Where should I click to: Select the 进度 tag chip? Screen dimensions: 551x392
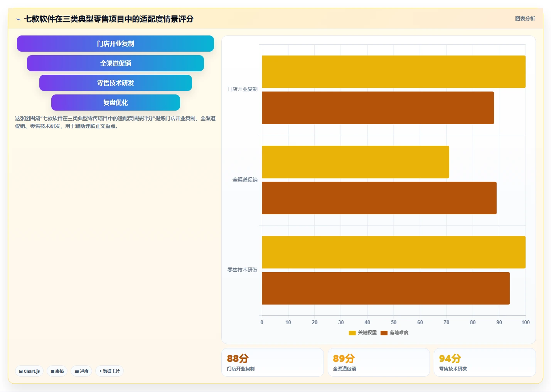[81, 371]
